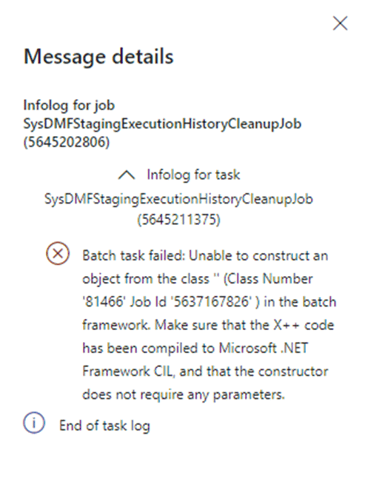Click the Unable to construct an phrase
Viewport: 368px width, 487px height.
pyautogui.click(x=258, y=256)
